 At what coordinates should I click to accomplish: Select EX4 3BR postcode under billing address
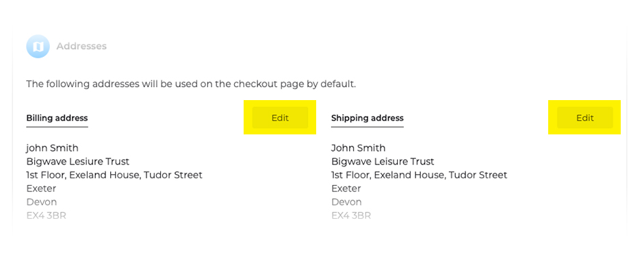coord(46,215)
